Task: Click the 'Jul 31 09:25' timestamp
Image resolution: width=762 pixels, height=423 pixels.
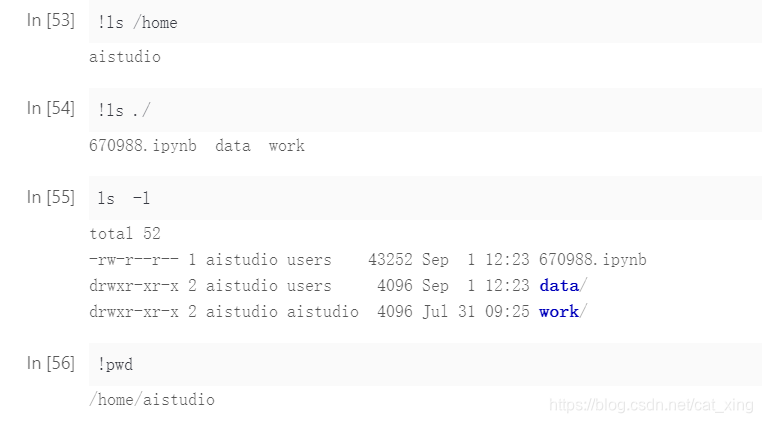Action: click(476, 311)
